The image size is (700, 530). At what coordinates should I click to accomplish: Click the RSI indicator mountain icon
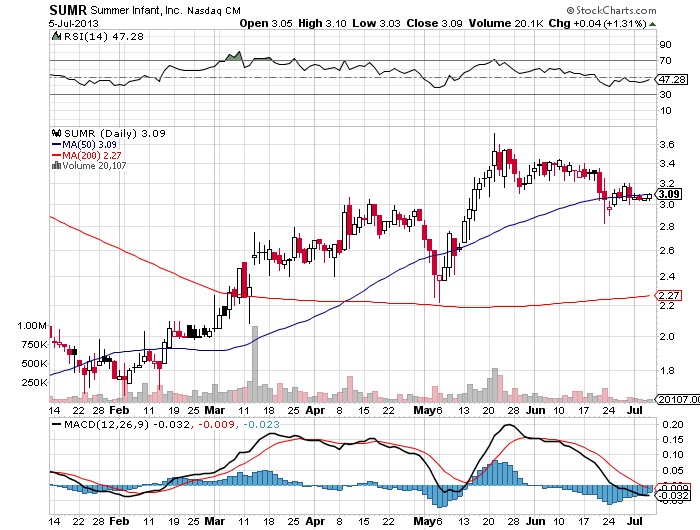click(x=56, y=36)
